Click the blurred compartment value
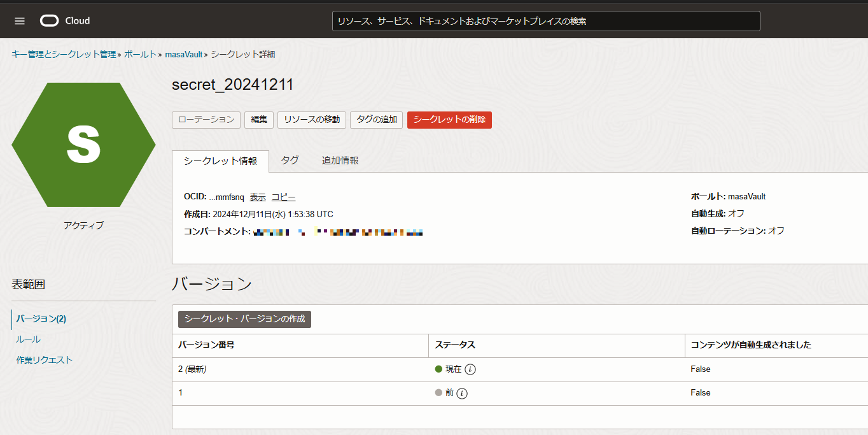This screenshot has width=868, height=435. [339, 232]
